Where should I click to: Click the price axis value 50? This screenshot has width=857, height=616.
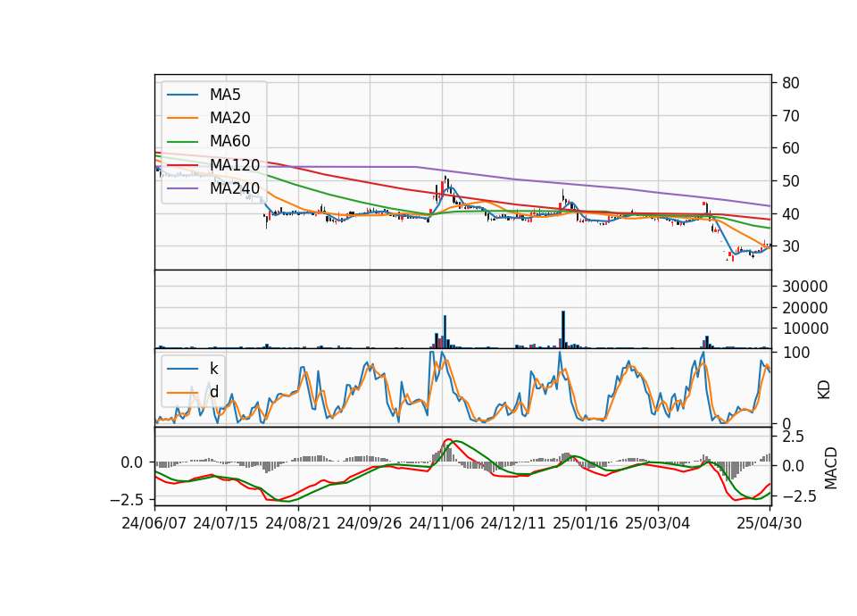point(791,181)
